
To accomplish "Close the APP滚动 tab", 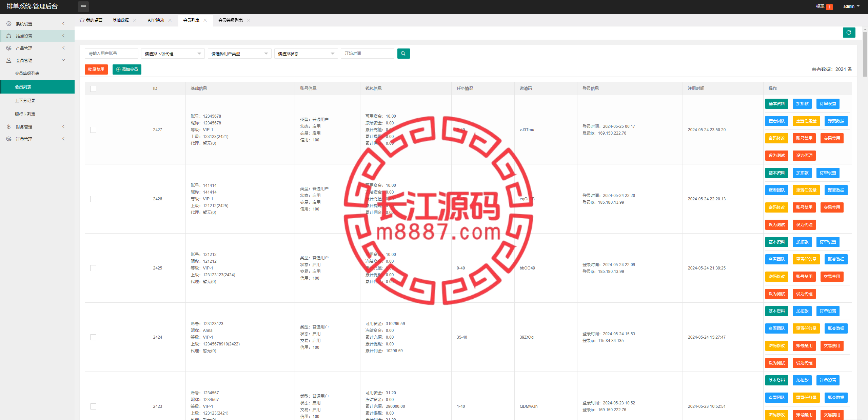I will pyautogui.click(x=170, y=20).
